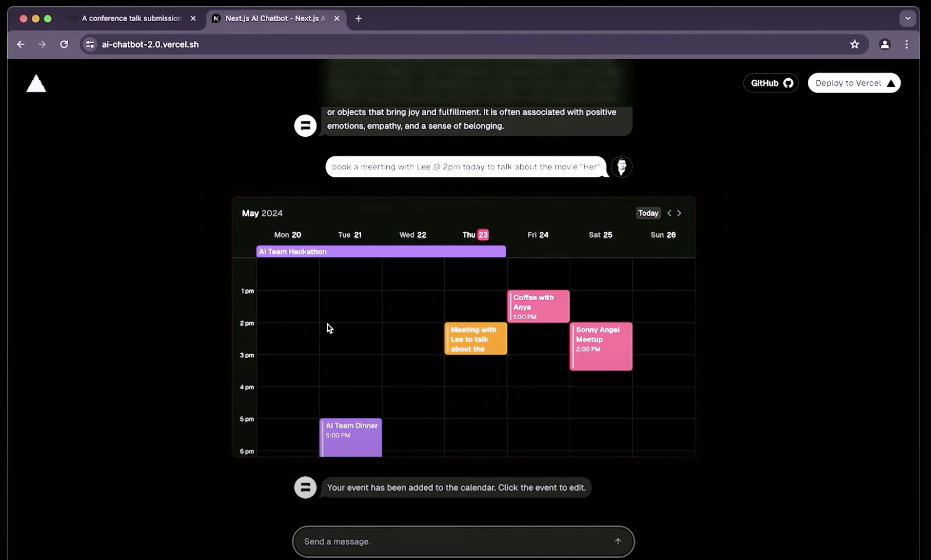Click the Vercel triangle logo
This screenshot has width=931, height=560.
(x=36, y=84)
